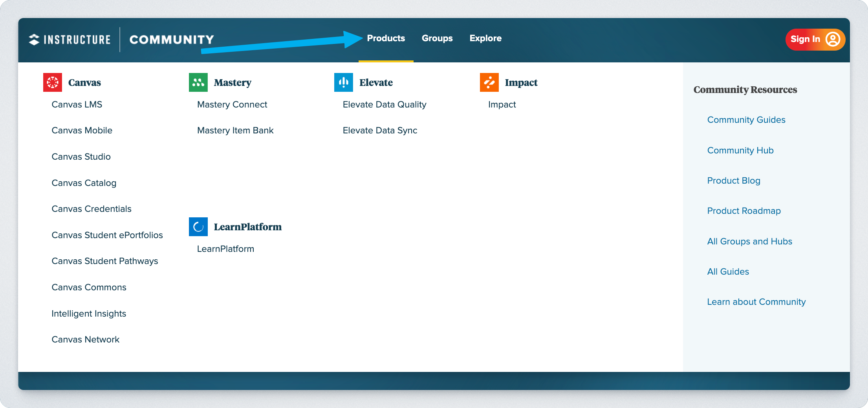The width and height of the screenshot is (868, 408).
Task: Click the Sign In button
Action: click(x=815, y=39)
